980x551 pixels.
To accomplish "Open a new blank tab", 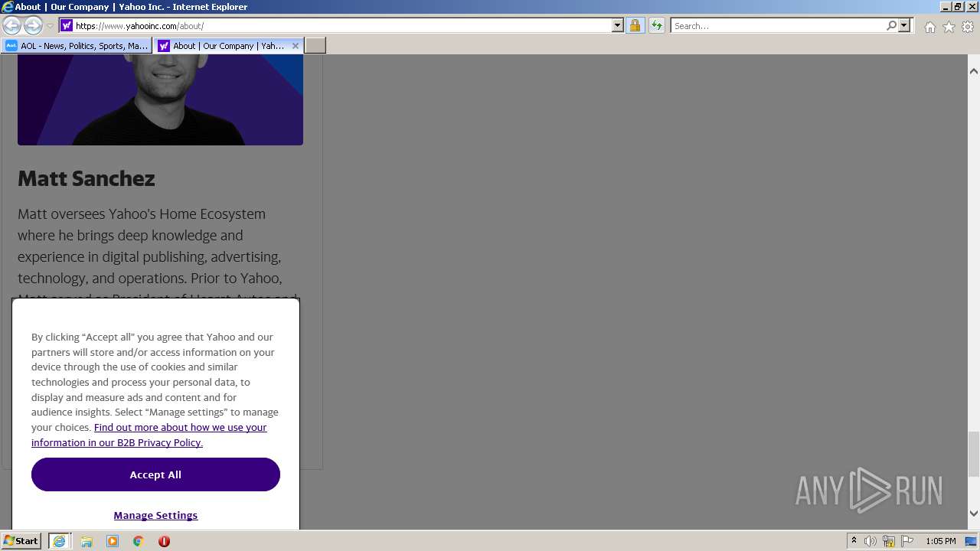I will (315, 46).
